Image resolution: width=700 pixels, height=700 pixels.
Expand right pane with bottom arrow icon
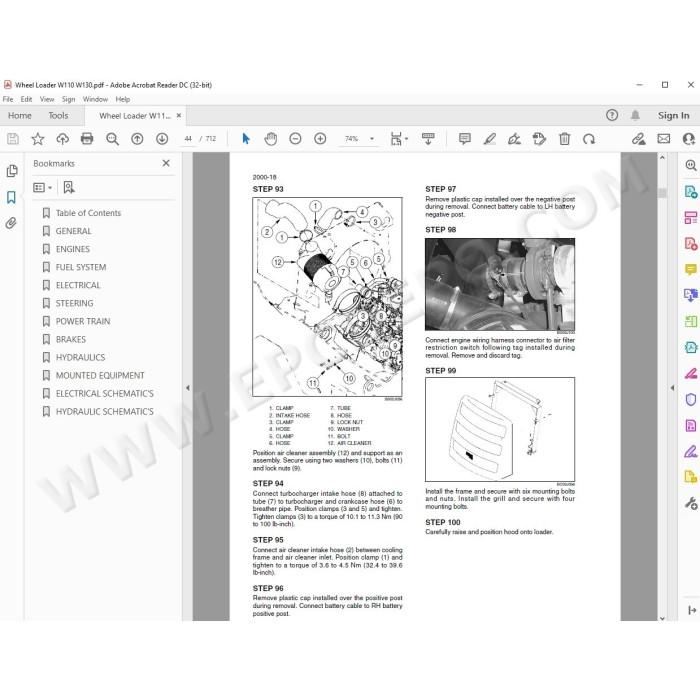click(692, 610)
